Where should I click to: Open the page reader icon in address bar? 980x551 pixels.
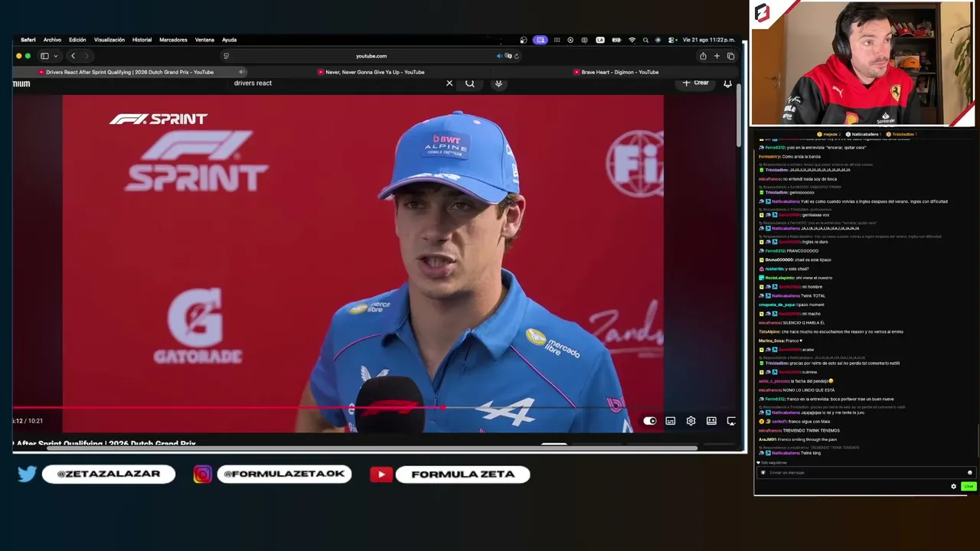pos(226,56)
